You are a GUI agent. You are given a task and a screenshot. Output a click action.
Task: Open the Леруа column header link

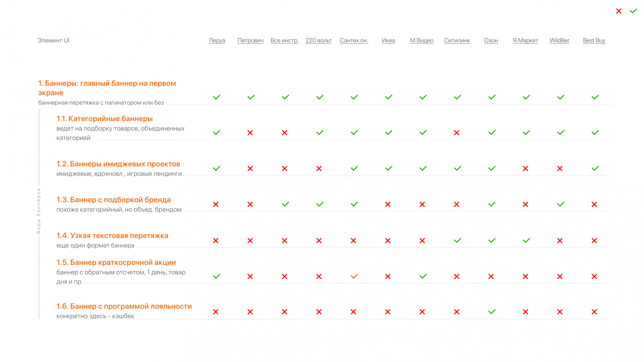tap(217, 41)
